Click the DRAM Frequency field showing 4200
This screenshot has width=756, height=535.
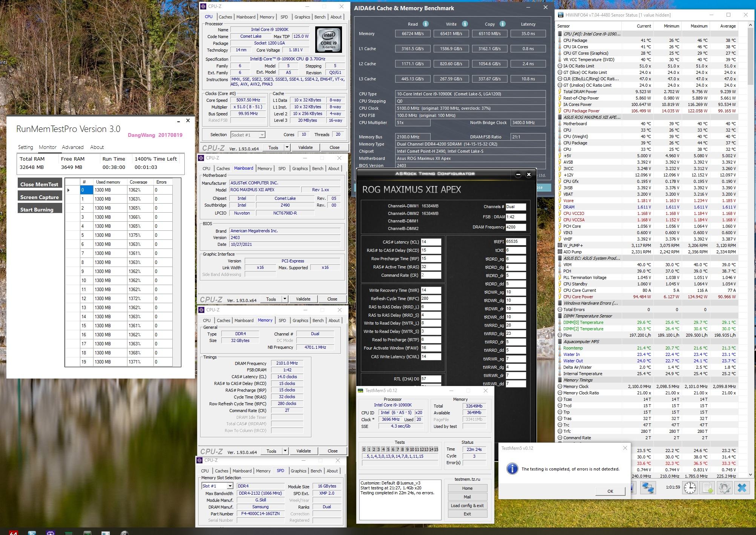[515, 227]
